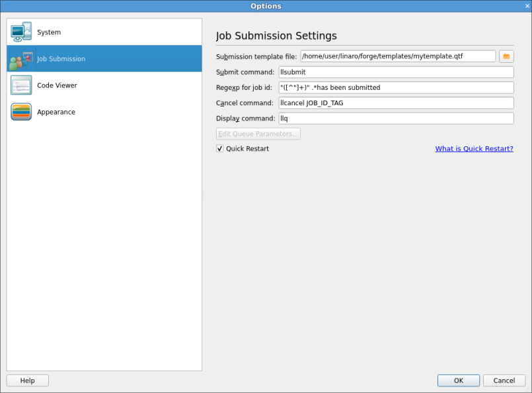Switch to the Code Viewer text label
The height and width of the screenshot is (393, 532).
57,85
